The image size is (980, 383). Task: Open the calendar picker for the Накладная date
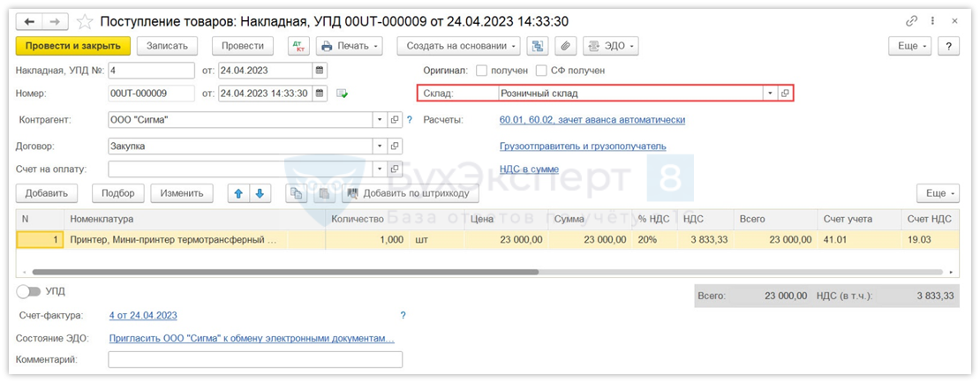click(320, 71)
